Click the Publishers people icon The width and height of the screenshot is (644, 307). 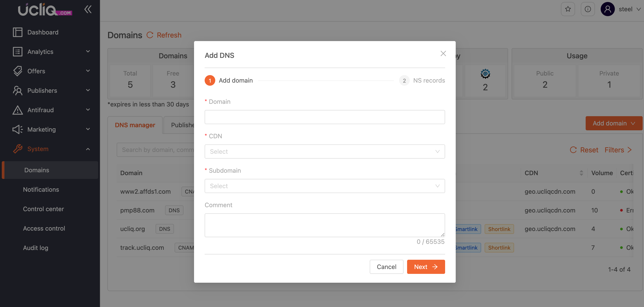(x=17, y=90)
